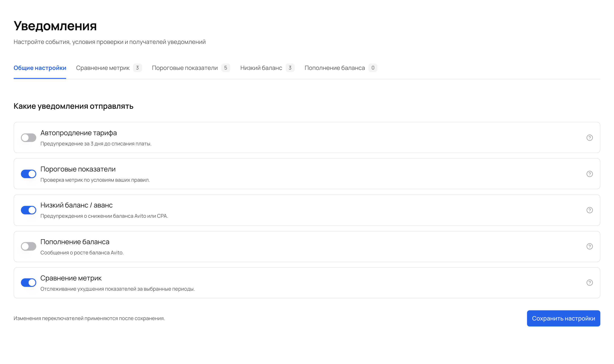Switch to the Сравнение метрик tab
The height and width of the screenshot is (364, 614).
109,68
